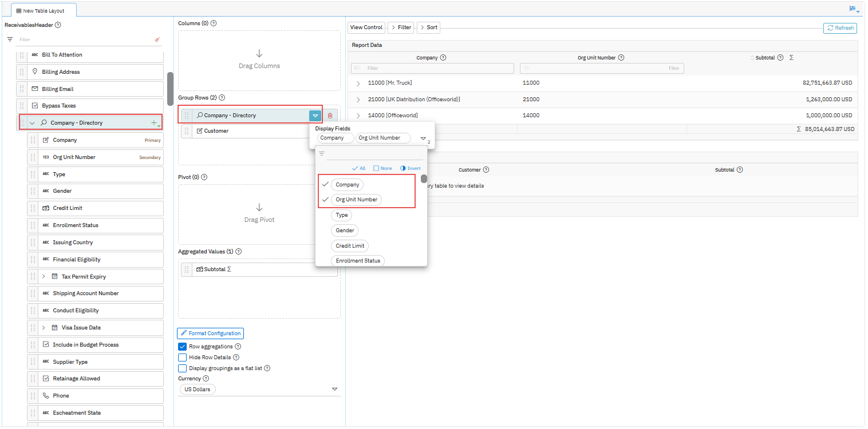Viewport: 868px width, 429px height.
Task: Enable Display groupings as a flat list
Action: pos(183,368)
